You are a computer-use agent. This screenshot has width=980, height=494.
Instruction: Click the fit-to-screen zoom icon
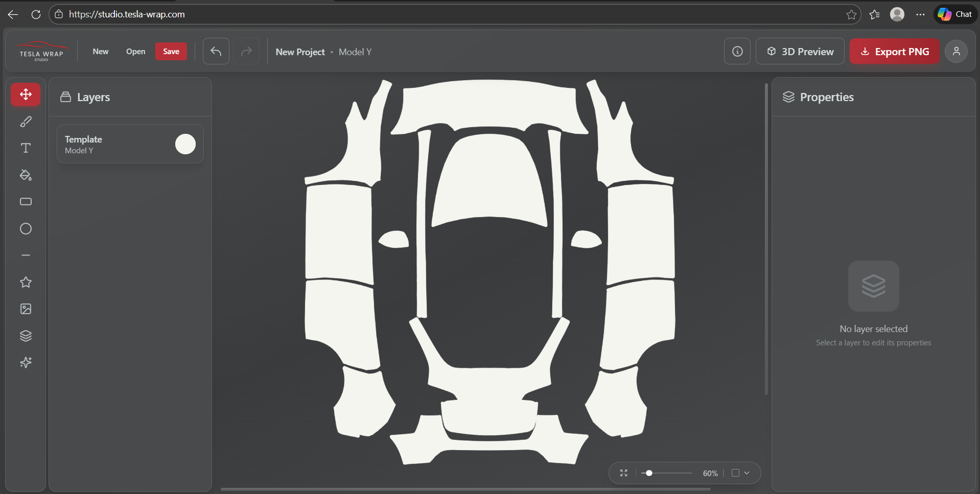(x=624, y=473)
